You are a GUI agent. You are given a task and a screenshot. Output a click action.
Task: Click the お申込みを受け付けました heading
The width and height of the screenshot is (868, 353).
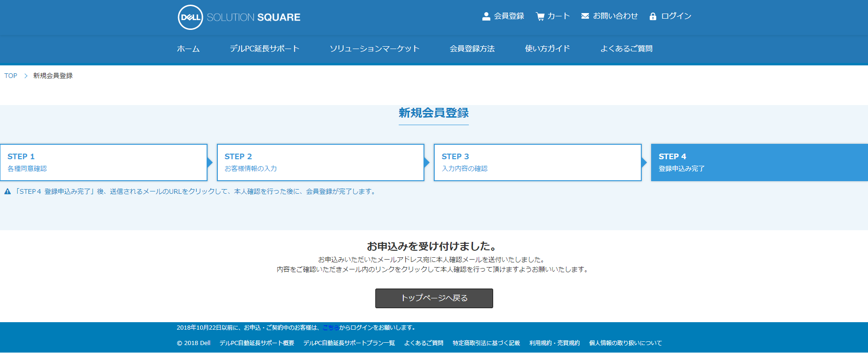432,246
